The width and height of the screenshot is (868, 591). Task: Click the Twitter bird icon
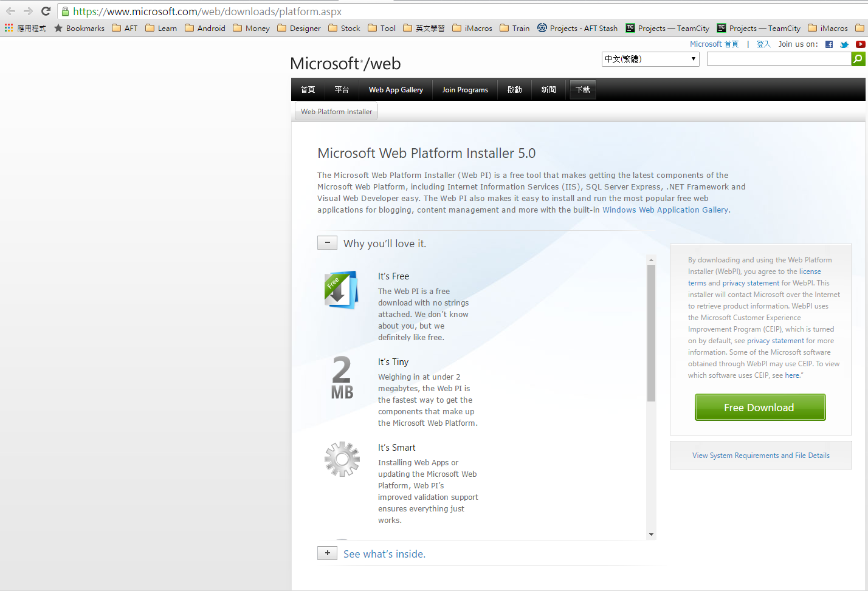pos(844,44)
